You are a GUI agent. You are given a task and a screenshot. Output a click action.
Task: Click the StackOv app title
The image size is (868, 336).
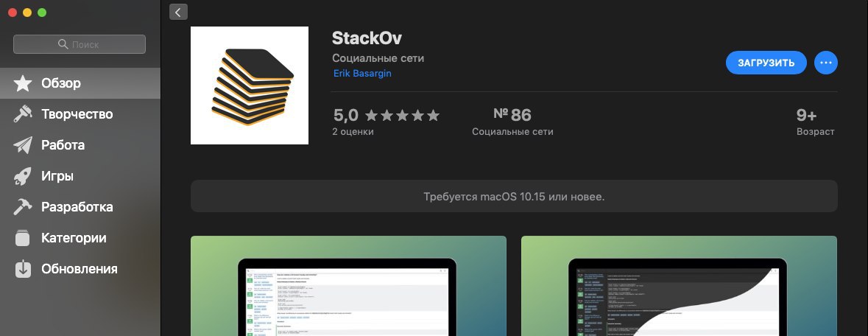(x=367, y=38)
